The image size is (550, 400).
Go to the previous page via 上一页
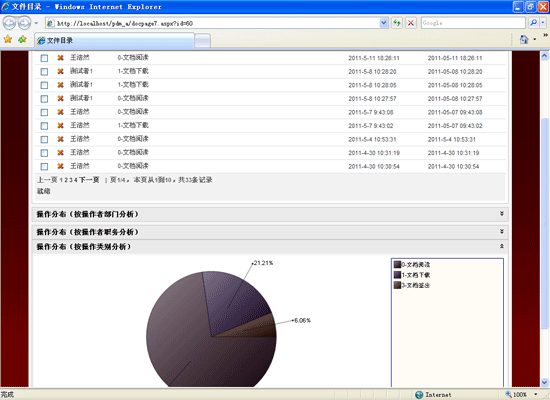(47, 180)
